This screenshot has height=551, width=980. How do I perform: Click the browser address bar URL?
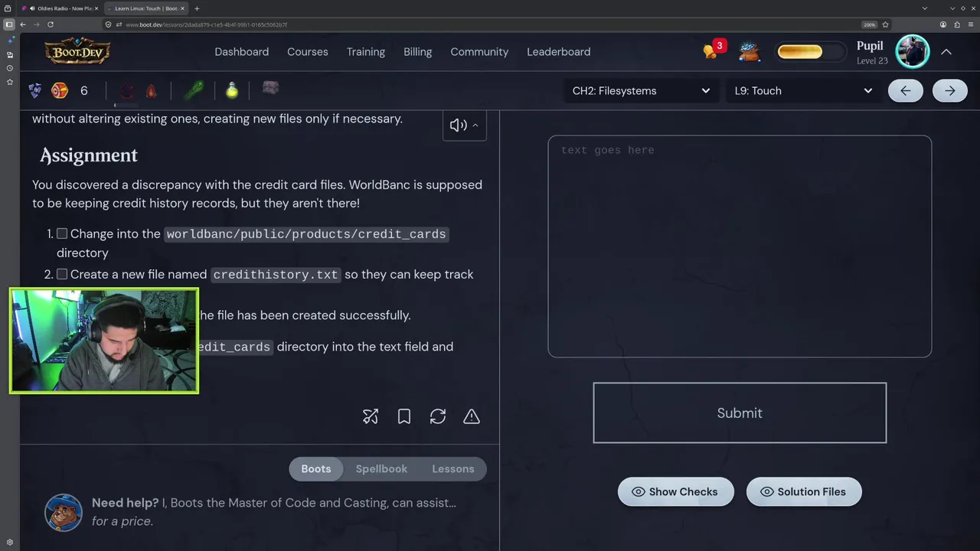pyautogui.click(x=206, y=24)
